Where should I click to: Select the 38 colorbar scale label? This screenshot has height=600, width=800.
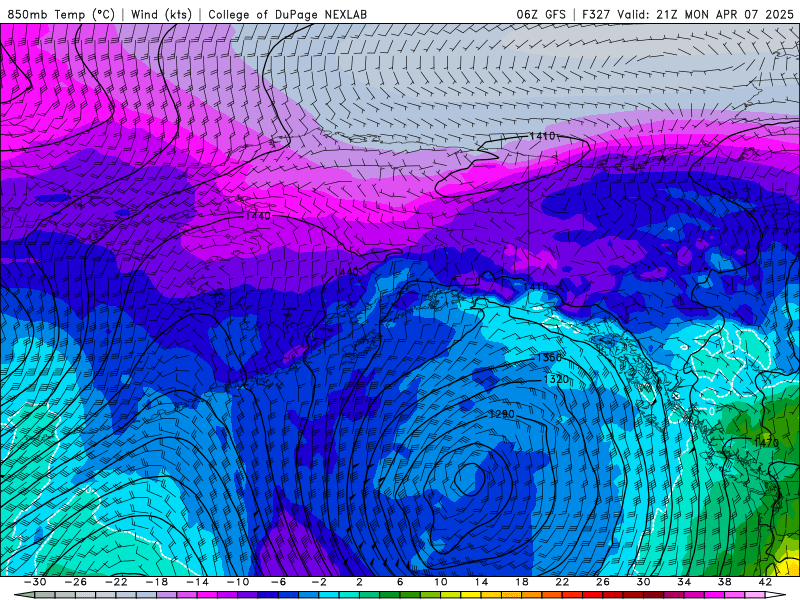coord(724,582)
